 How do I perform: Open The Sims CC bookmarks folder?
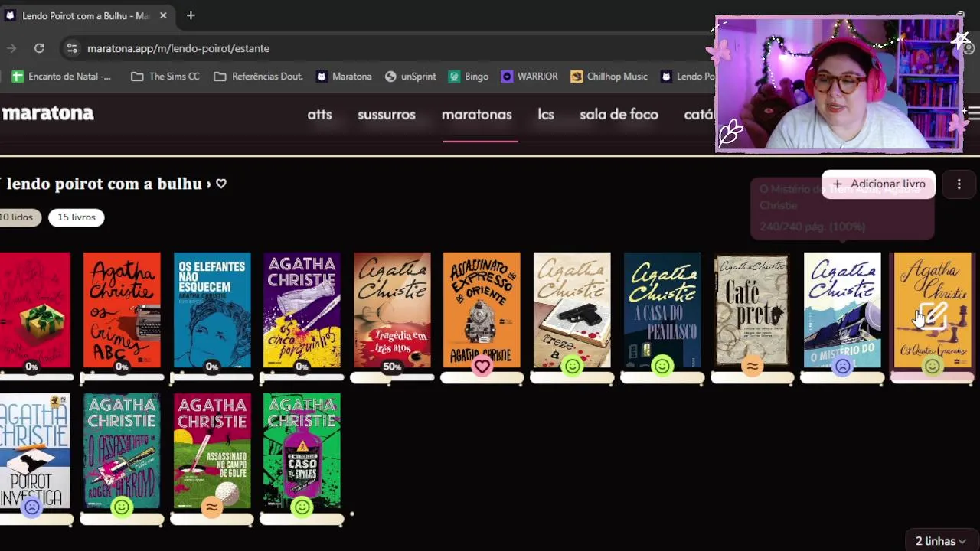click(x=165, y=77)
